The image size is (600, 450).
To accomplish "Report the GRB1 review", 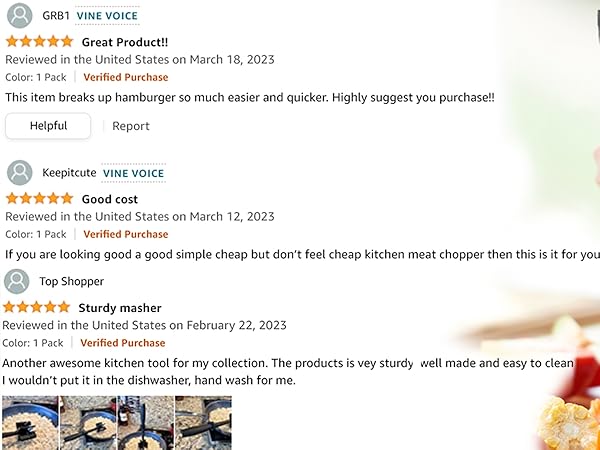I will [130, 126].
